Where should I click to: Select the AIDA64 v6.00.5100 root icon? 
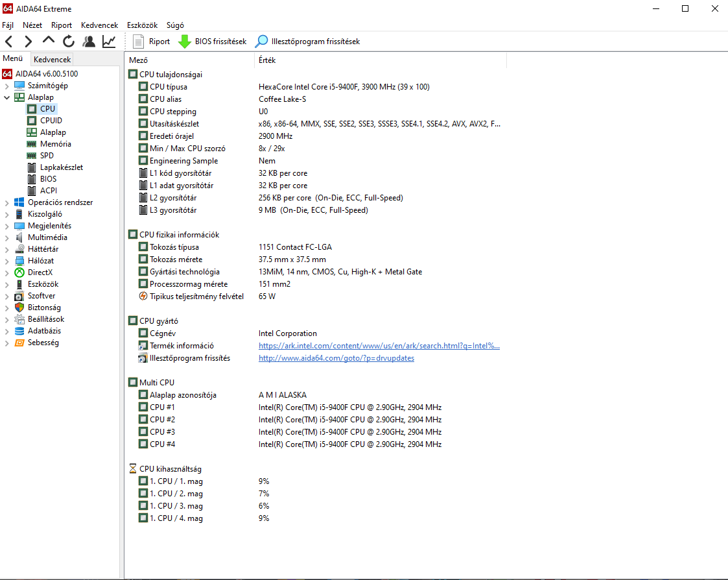(x=7, y=73)
